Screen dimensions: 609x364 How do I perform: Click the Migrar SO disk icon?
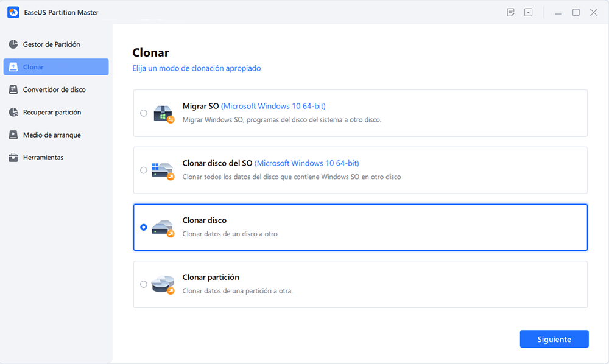163,114
